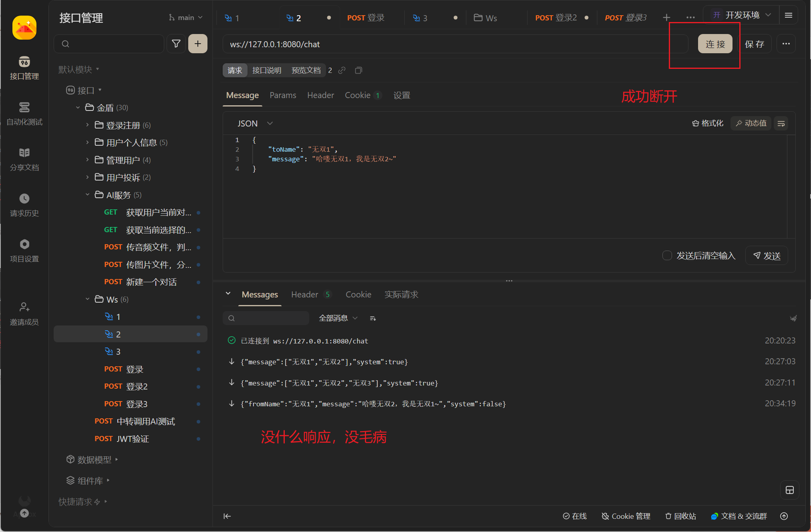Open the 自动化测试 sidebar section
The image size is (811, 532).
pyautogui.click(x=24, y=114)
